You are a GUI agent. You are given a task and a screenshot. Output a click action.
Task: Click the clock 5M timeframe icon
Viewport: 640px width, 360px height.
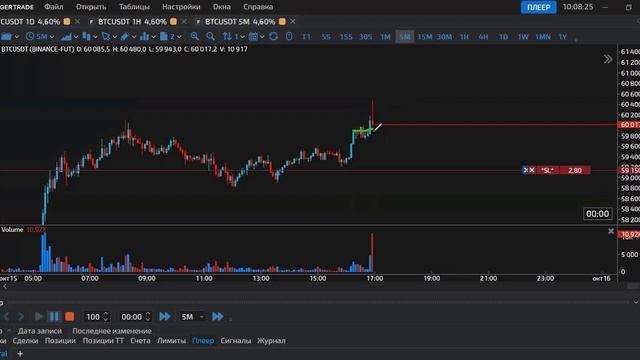[30, 37]
